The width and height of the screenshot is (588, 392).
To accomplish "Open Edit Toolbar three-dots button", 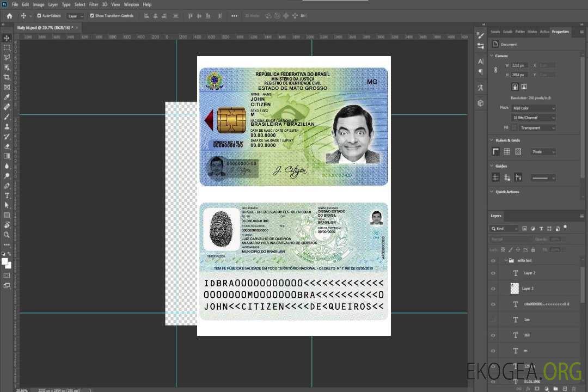I will click(x=7, y=244).
